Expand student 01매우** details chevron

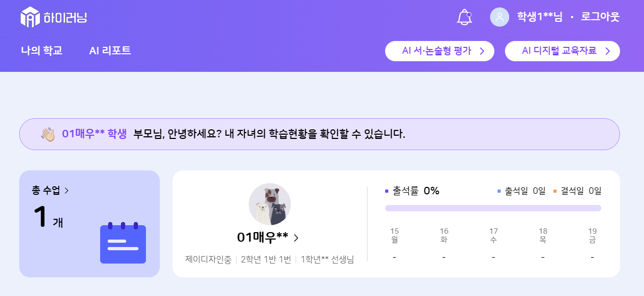(x=296, y=237)
